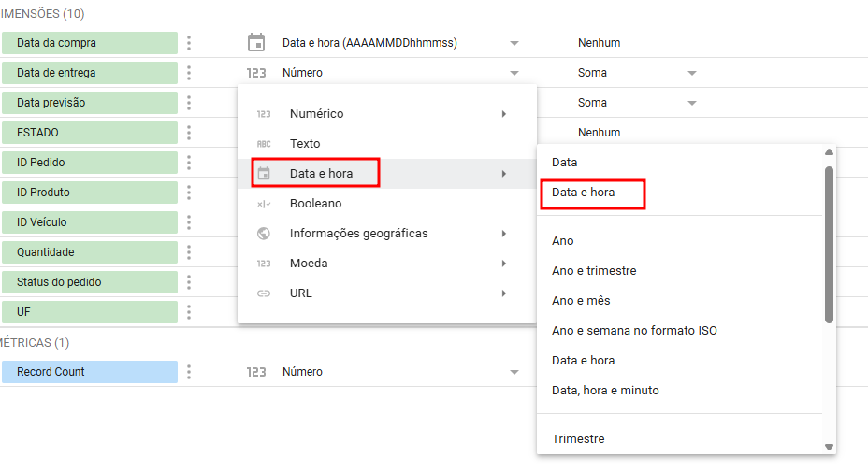Select the ID Pedido field chip
868x471 pixels.
click(x=90, y=163)
